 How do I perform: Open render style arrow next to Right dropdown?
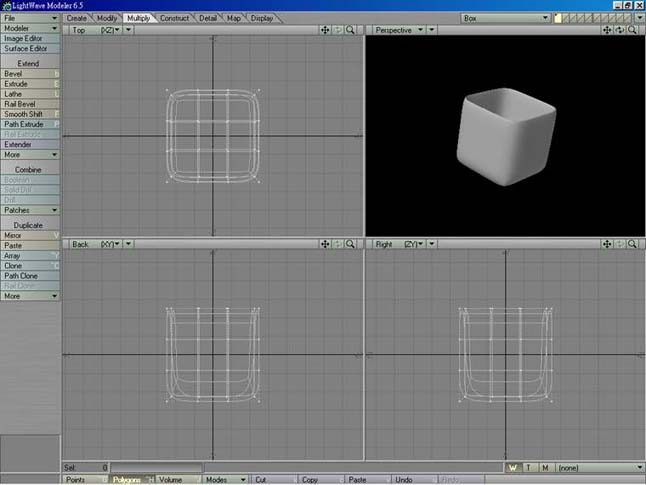[432, 244]
